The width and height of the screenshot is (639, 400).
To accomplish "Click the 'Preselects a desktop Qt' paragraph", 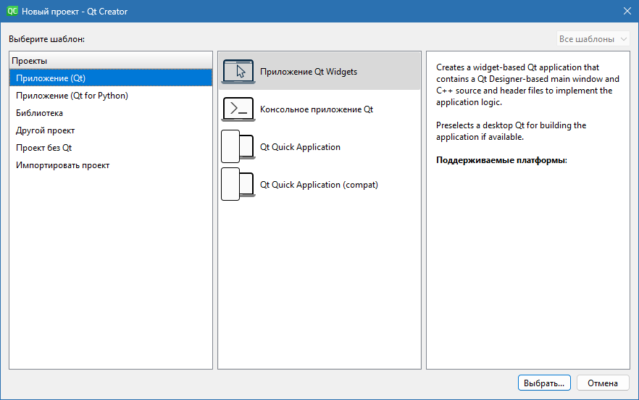I will click(x=511, y=131).
